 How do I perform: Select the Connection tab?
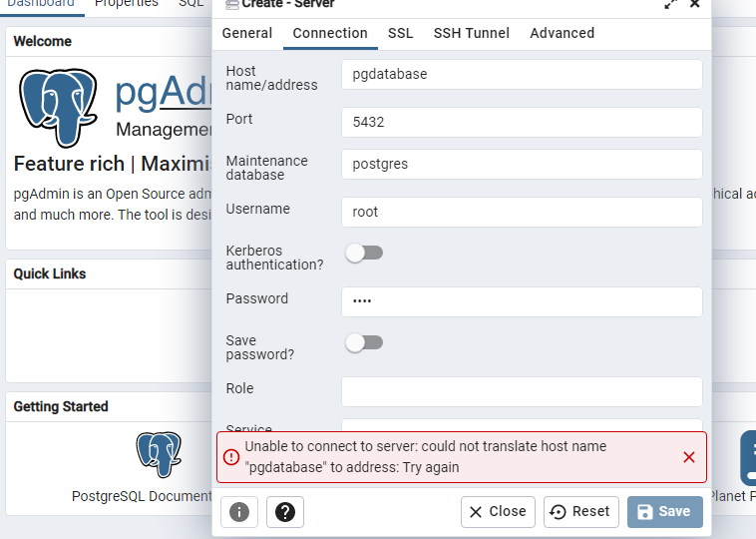pos(330,33)
